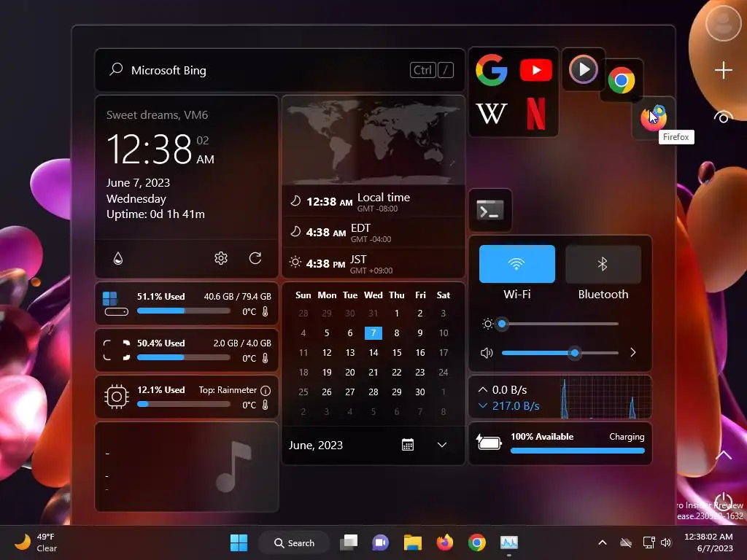Open File Explorer from the taskbar
Image resolution: width=747 pixels, height=560 pixels.
pos(413,542)
